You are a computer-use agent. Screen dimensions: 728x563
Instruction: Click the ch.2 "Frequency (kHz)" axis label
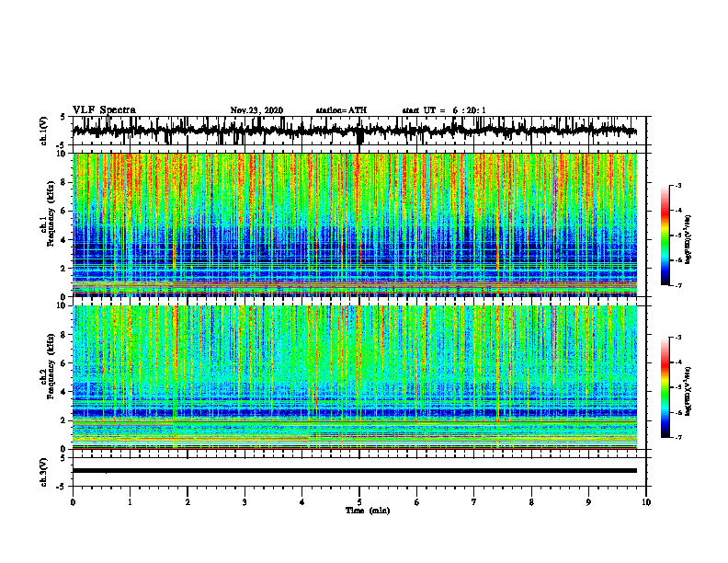(x=50, y=366)
